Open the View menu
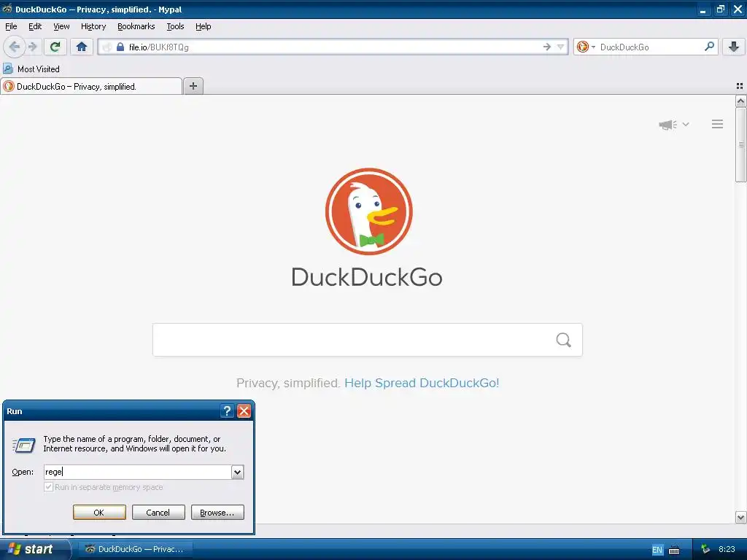747x560 pixels. tap(61, 26)
